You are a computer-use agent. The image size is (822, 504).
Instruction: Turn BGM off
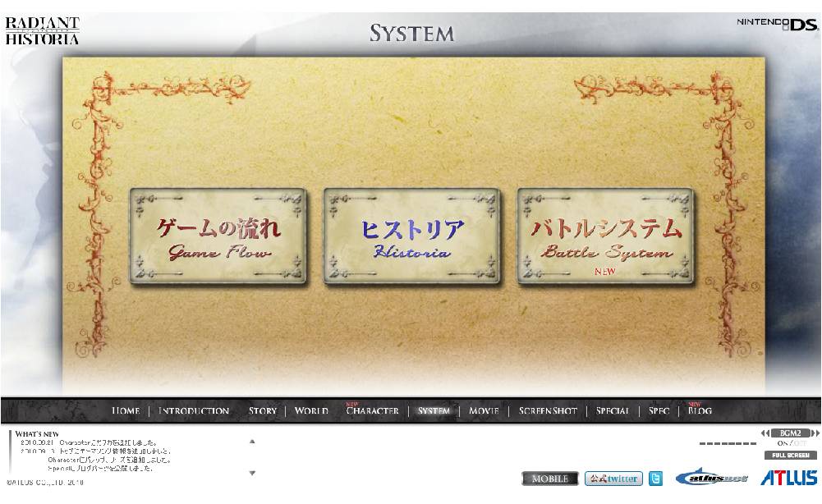click(x=799, y=443)
